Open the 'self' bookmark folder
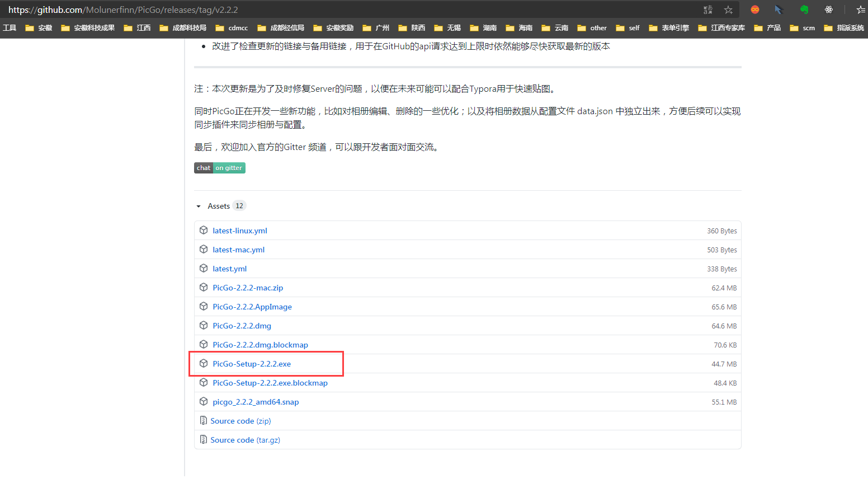Viewport: 868px width, 488px height. 628,28
